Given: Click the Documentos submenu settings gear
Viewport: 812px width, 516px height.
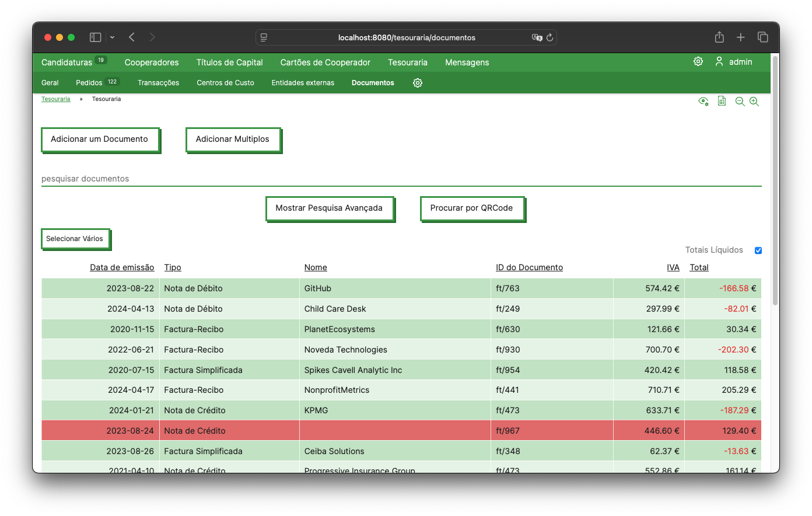Looking at the screenshot, I should coord(418,83).
